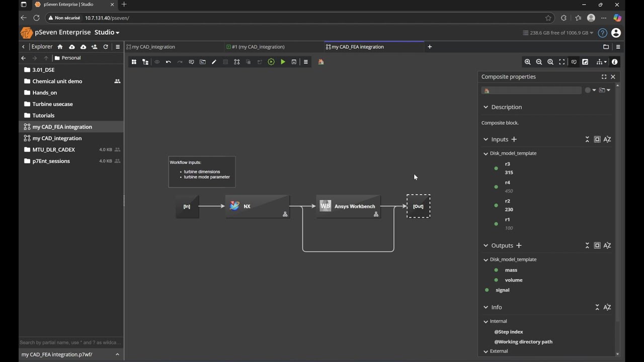Open a new studio tab with plus

[x=430, y=47]
